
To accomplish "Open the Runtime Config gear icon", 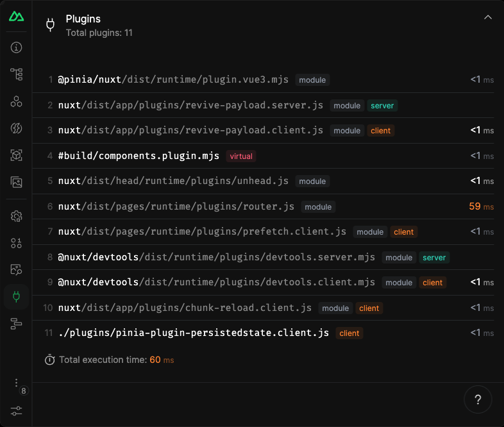I will [x=17, y=216].
